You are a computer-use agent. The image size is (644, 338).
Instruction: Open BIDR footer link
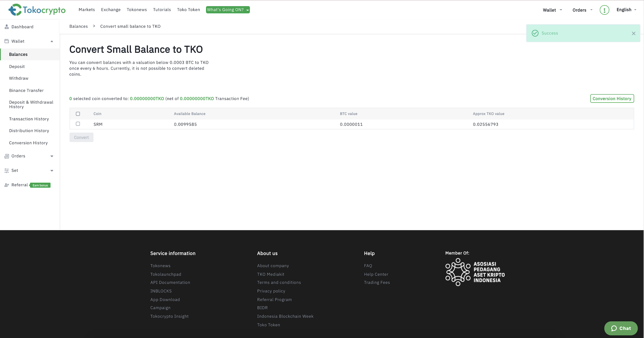pos(262,308)
